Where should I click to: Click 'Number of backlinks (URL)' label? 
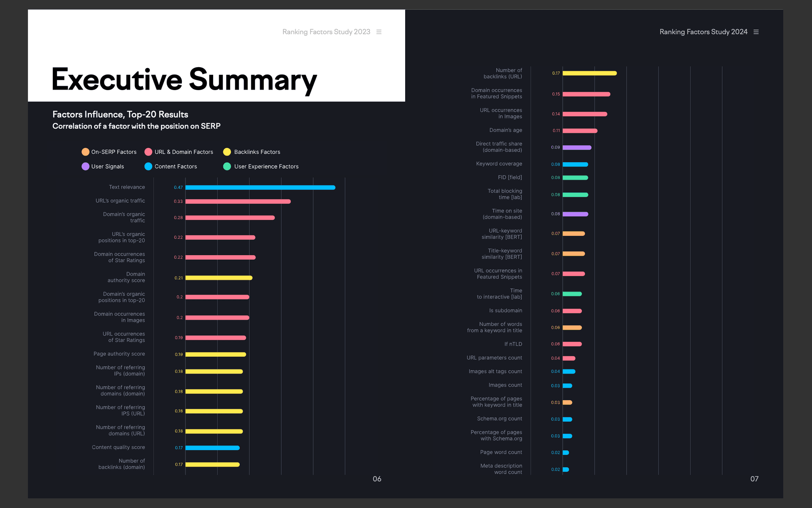(503, 74)
